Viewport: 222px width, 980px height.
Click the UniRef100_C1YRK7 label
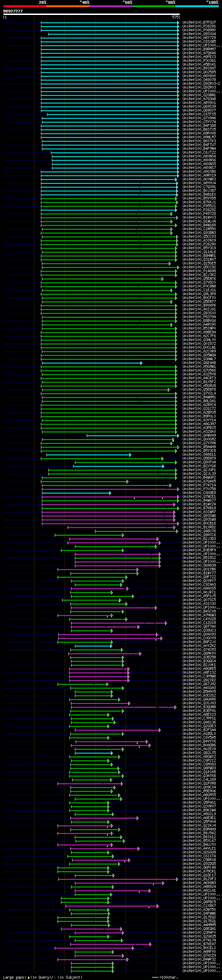coord(199,906)
